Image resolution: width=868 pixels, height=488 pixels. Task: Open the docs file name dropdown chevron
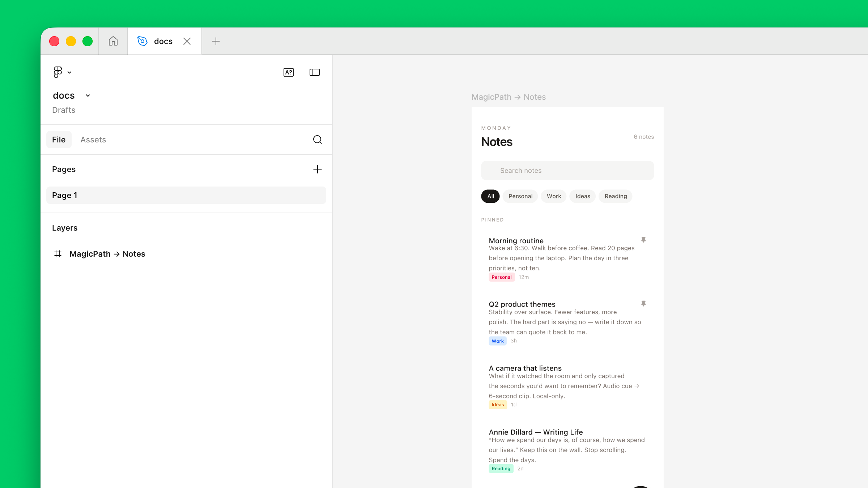tap(88, 96)
